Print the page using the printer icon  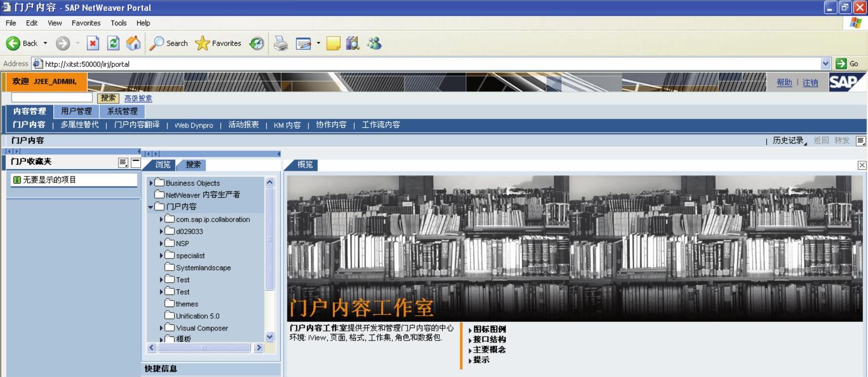coord(281,44)
